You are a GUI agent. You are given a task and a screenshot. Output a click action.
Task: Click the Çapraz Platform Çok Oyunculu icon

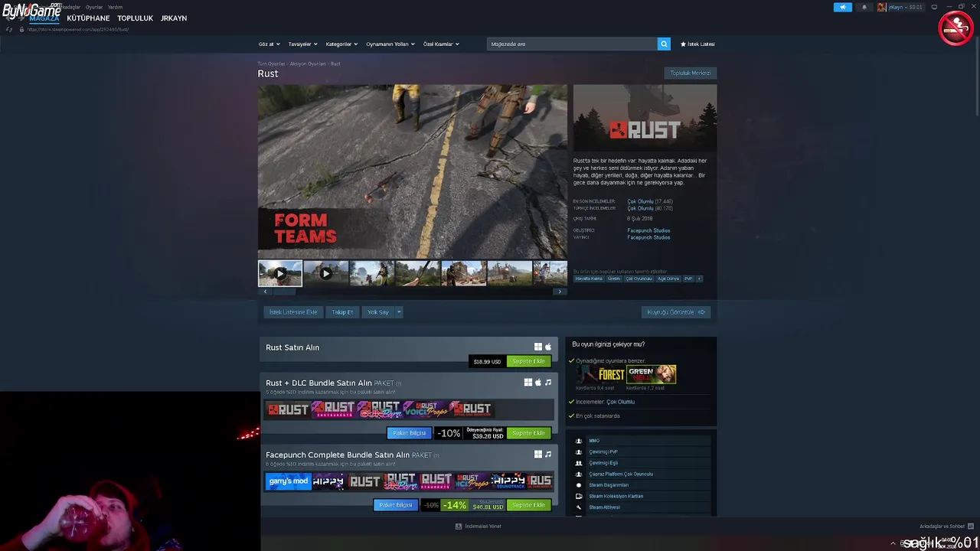pos(579,474)
